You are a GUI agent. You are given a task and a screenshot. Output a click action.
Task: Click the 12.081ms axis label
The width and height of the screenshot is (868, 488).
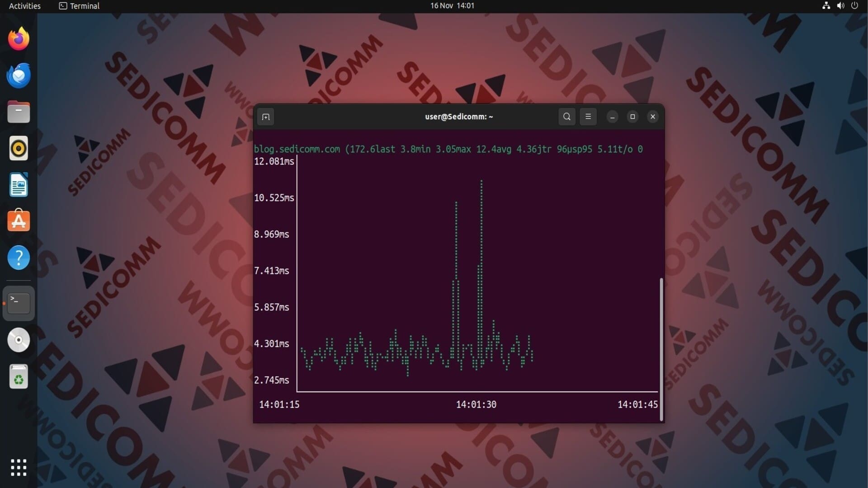(274, 161)
